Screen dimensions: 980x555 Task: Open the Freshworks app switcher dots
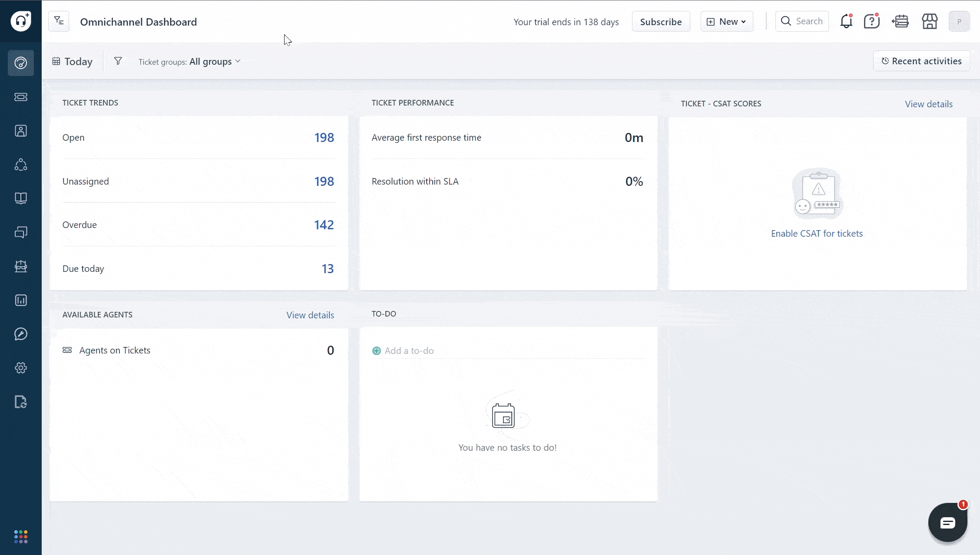(21, 536)
